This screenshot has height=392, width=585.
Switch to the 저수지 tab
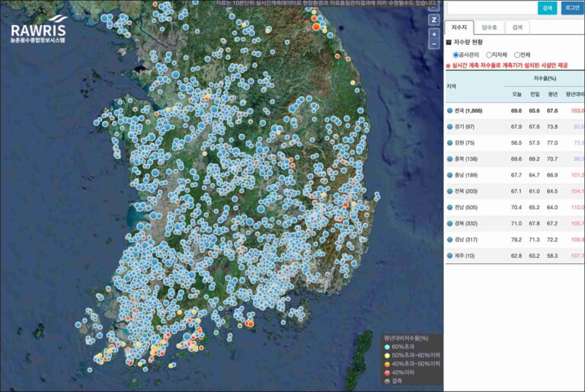(459, 27)
